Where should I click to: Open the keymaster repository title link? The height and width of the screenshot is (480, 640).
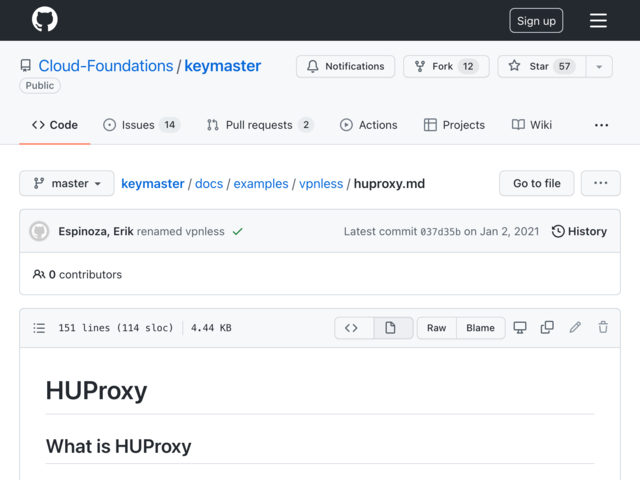click(x=222, y=66)
